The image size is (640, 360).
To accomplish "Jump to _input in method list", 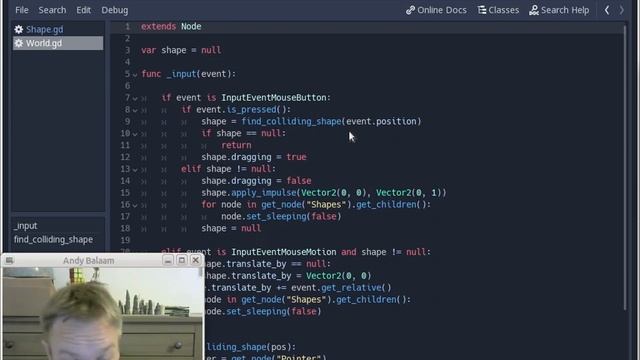I will tap(25, 226).
